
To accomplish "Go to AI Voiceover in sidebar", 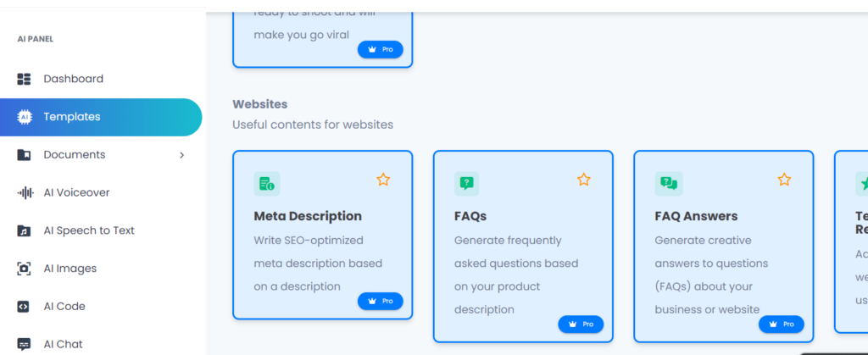I will (76, 192).
